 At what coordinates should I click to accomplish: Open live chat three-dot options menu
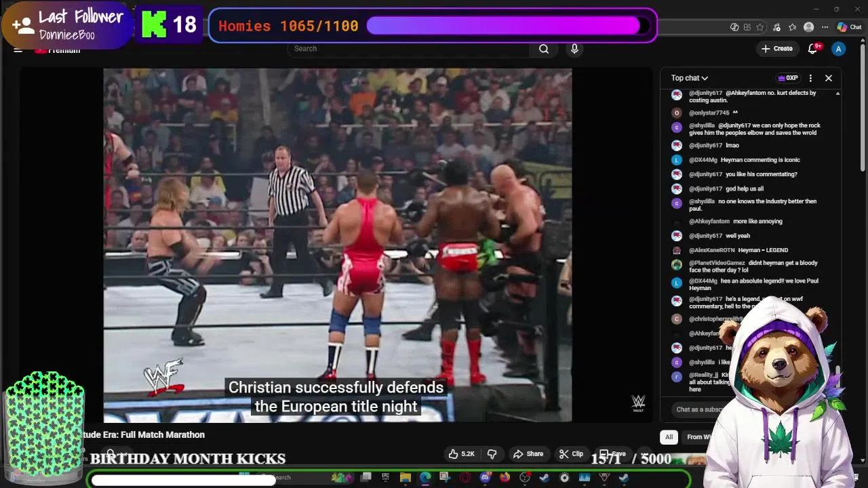click(810, 78)
